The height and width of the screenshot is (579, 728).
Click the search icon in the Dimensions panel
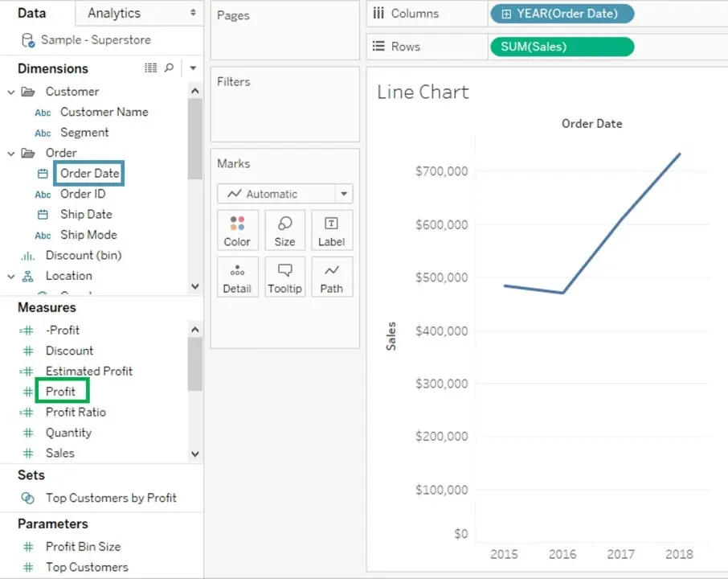(x=169, y=68)
